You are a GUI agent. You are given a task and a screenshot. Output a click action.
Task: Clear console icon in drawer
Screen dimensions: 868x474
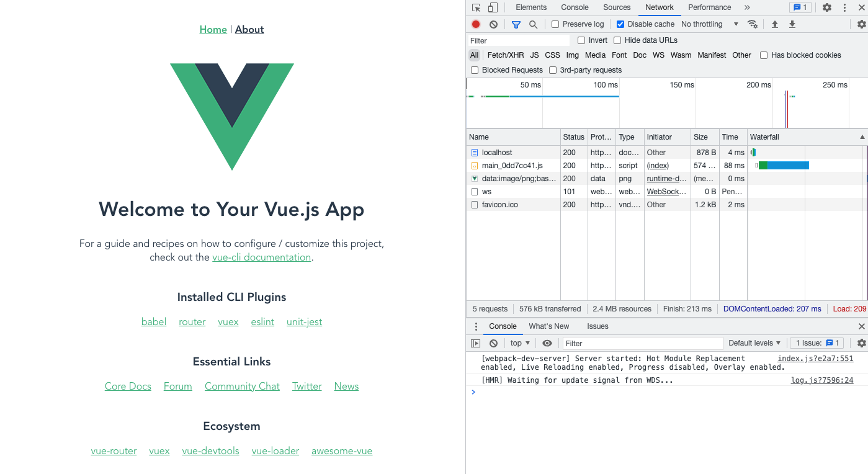coord(493,343)
